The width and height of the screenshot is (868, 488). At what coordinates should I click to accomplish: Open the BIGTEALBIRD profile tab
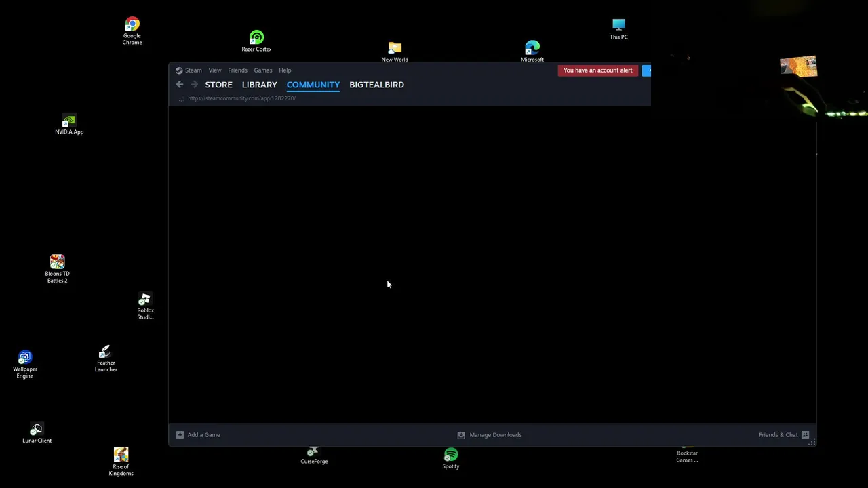point(376,85)
